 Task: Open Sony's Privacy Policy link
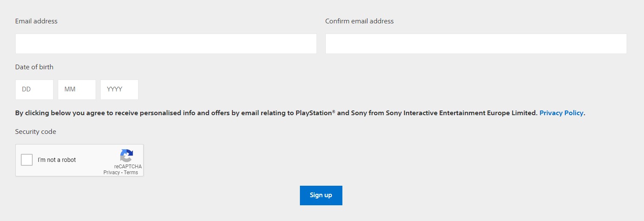click(x=561, y=113)
